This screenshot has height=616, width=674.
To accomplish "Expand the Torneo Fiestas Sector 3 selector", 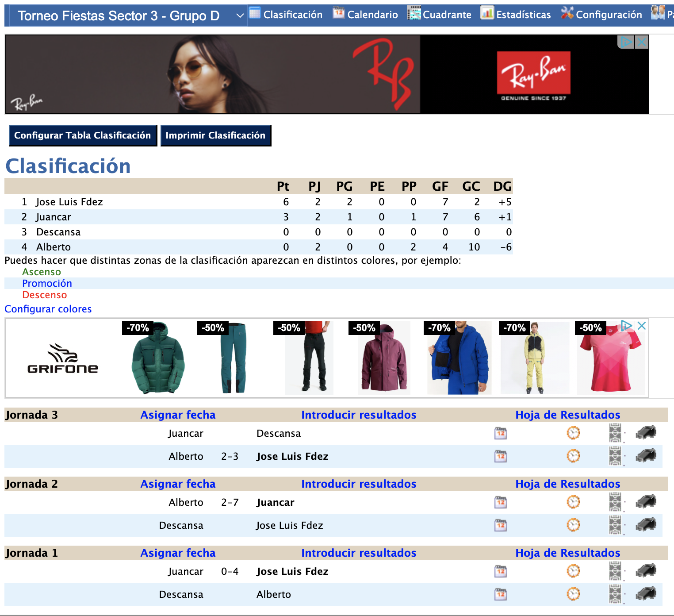I will pyautogui.click(x=128, y=16).
